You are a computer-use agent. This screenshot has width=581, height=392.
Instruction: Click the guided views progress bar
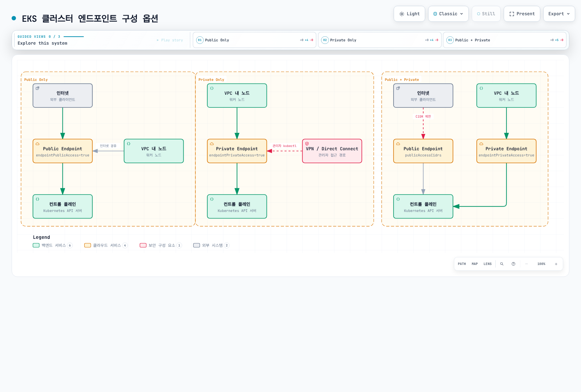(74, 37)
